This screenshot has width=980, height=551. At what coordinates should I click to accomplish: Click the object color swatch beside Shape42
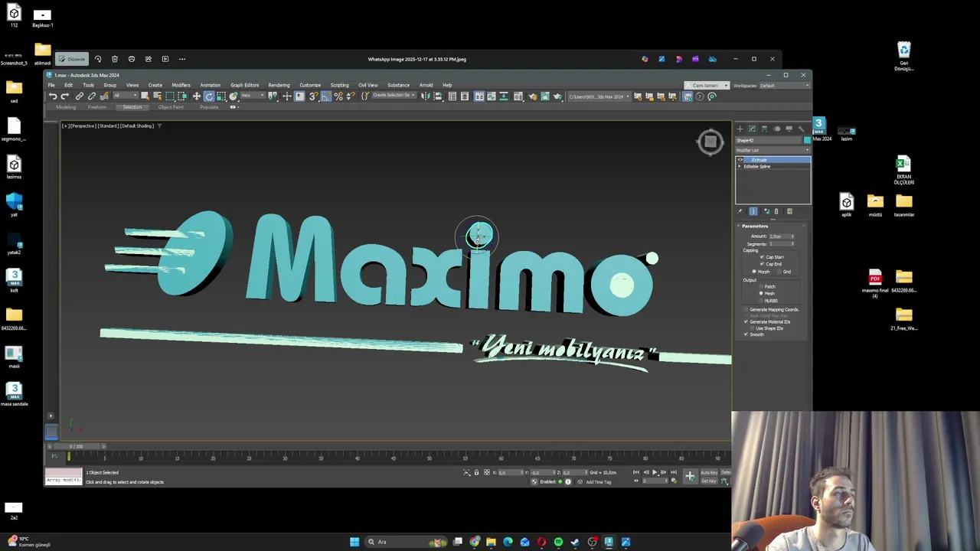point(807,140)
